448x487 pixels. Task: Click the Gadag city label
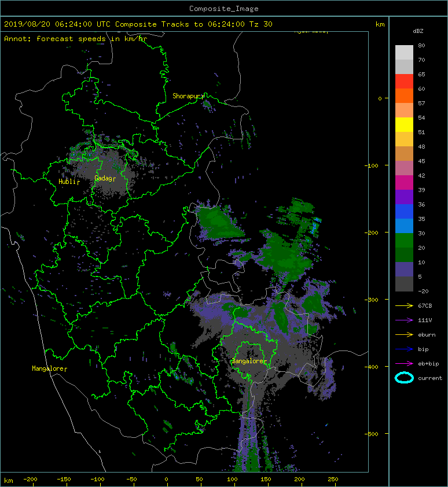[x=104, y=178]
